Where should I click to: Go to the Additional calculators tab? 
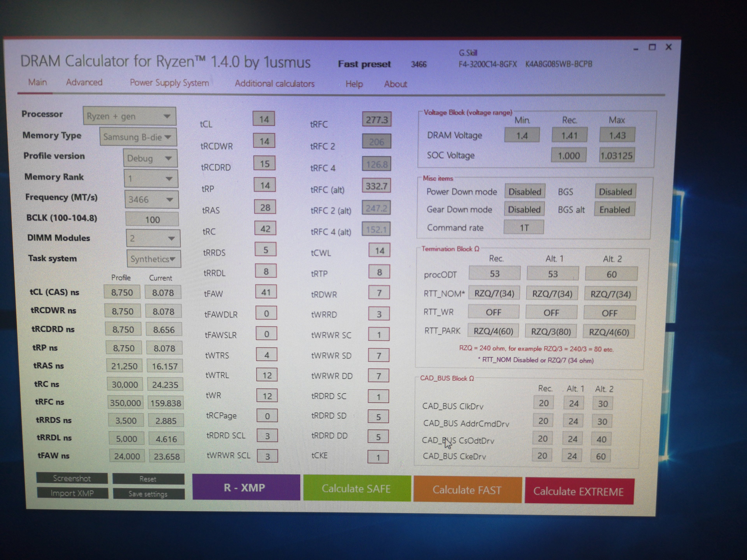[x=274, y=84]
